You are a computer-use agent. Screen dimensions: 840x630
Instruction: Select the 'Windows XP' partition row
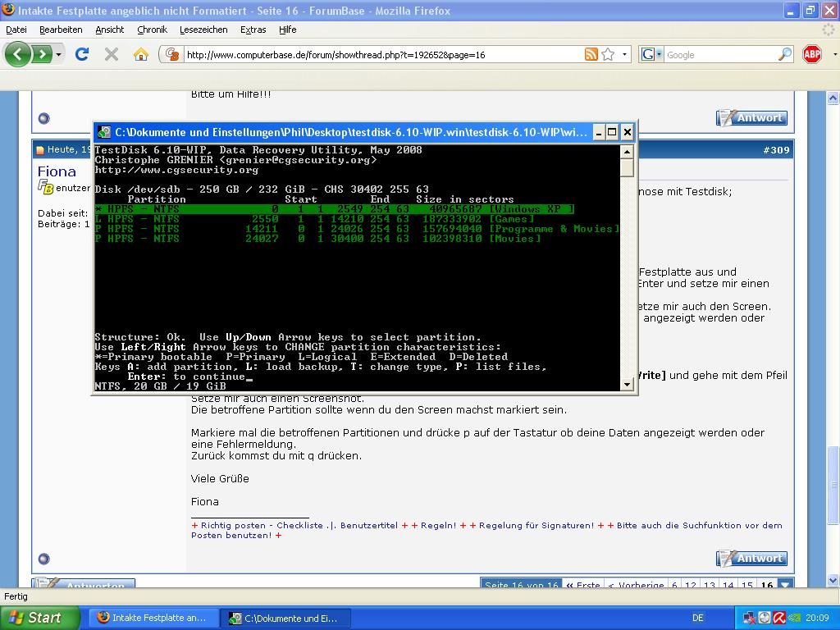pos(335,209)
